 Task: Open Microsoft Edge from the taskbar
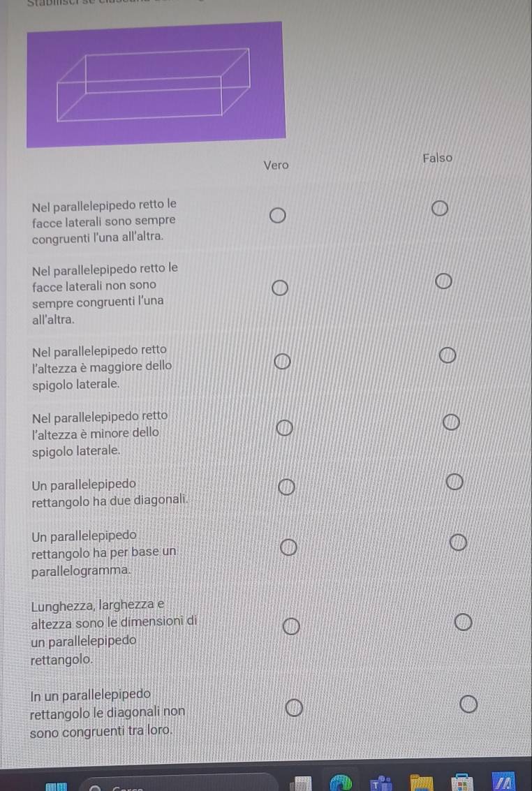(x=341, y=783)
